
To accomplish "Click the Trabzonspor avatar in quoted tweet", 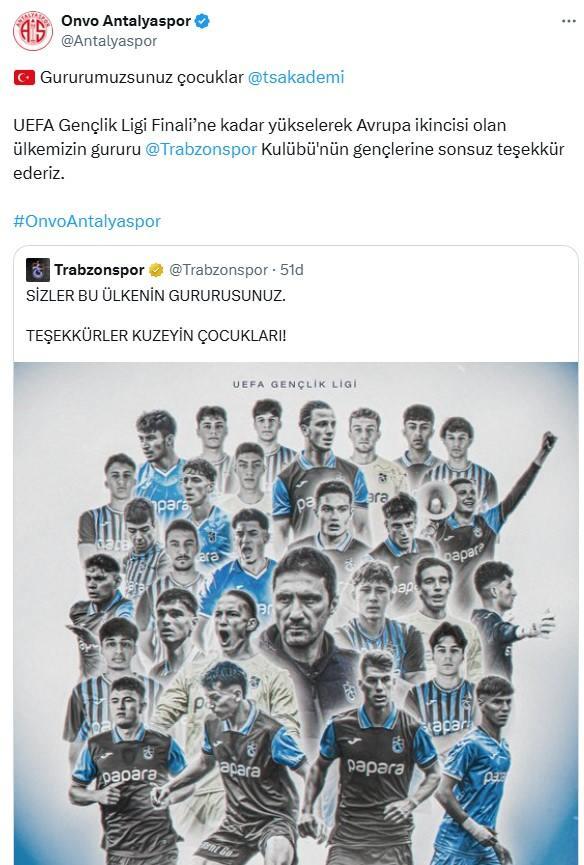I will 37,270.
